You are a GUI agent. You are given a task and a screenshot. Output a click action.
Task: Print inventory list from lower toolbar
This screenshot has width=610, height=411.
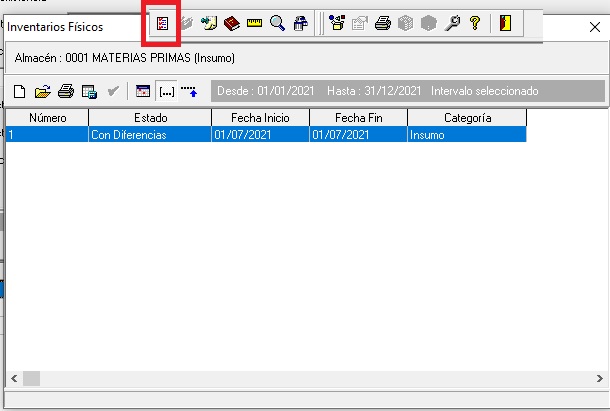pos(66,91)
